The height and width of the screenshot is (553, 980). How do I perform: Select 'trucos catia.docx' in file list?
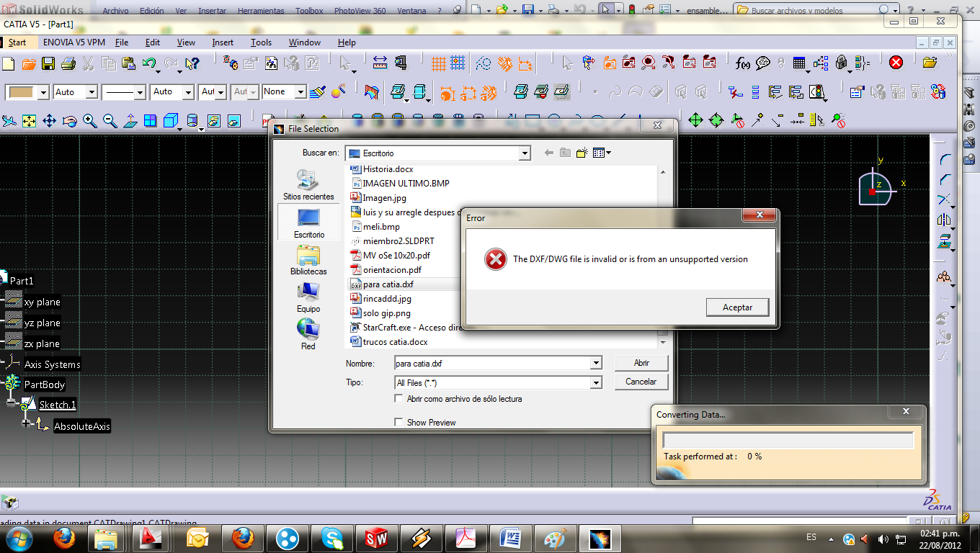395,342
